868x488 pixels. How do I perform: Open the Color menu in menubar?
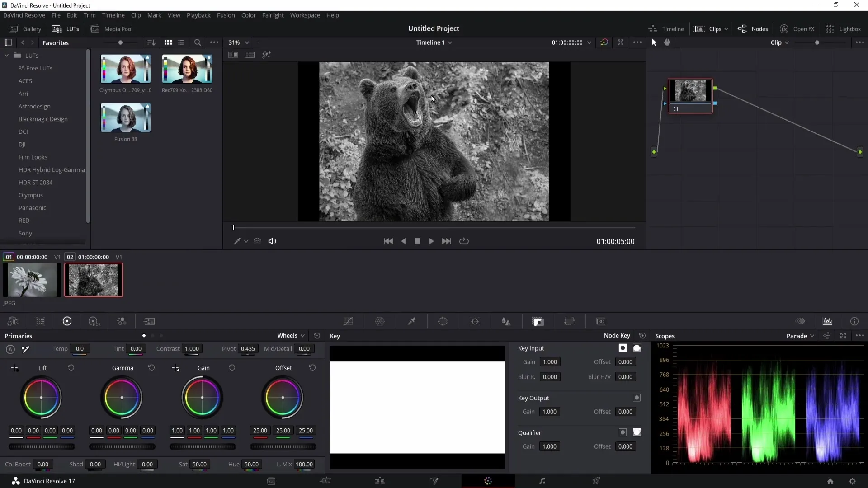(248, 15)
